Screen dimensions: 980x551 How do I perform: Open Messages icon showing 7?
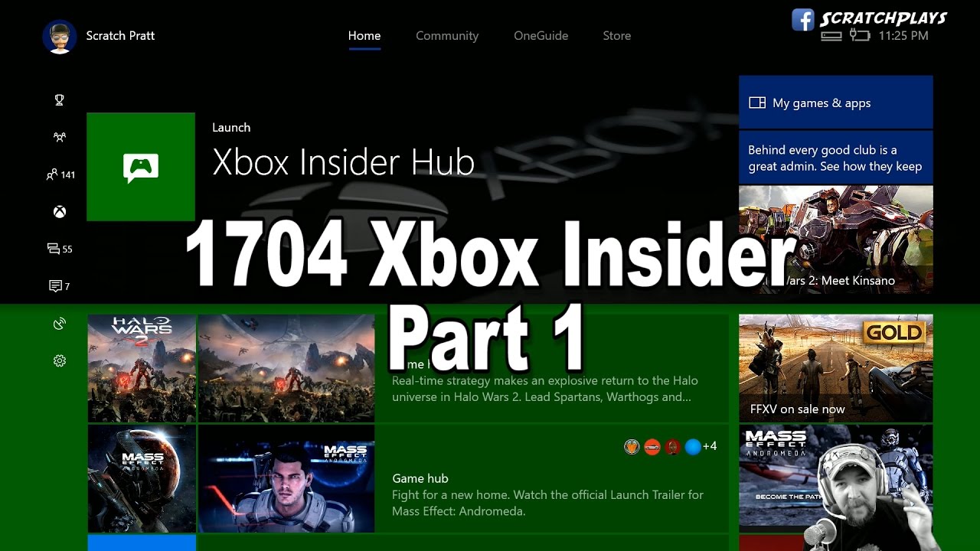(60, 286)
